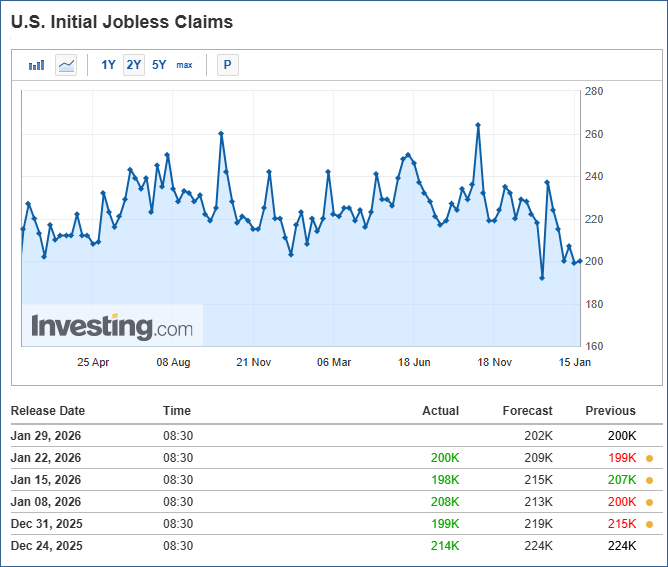Set chart range to 1Y

(108, 65)
